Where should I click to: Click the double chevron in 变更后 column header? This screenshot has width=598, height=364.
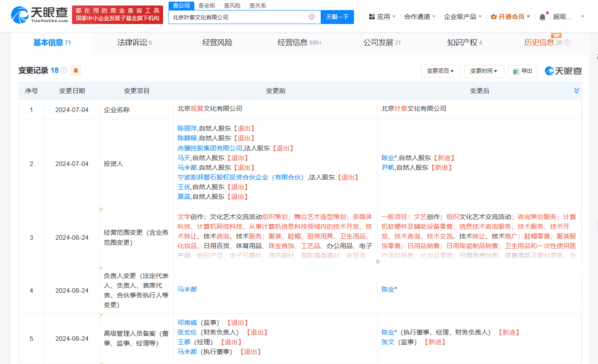(x=576, y=91)
